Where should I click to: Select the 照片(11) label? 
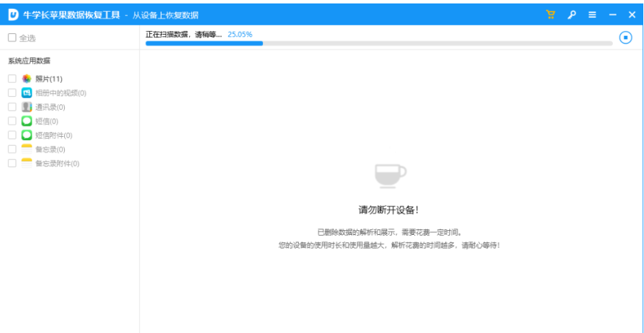[x=49, y=79]
